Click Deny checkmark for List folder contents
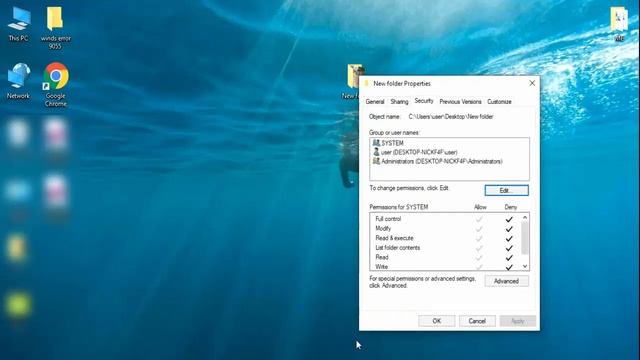Screen dimensions: 640x360 [x=509, y=248]
